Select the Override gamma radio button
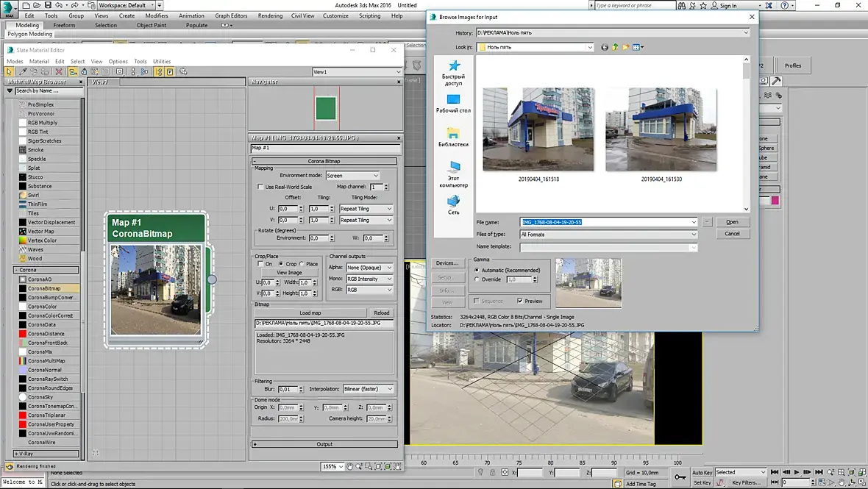This screenshot has width=868, height=489. click(x=477, y=279)
